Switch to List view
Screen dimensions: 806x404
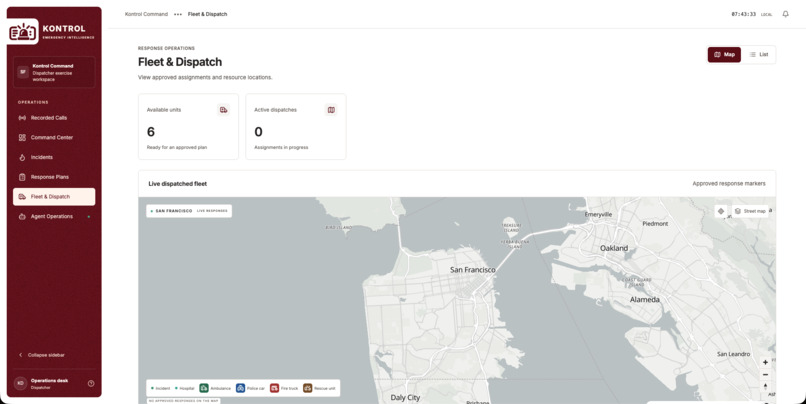pos(759,54)
